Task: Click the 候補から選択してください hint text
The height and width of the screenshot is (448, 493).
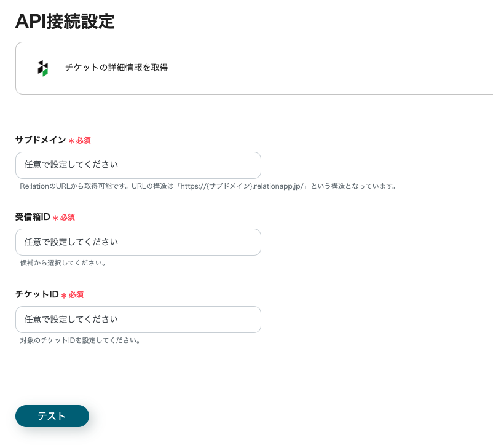Action: click(x=63, y=263)
